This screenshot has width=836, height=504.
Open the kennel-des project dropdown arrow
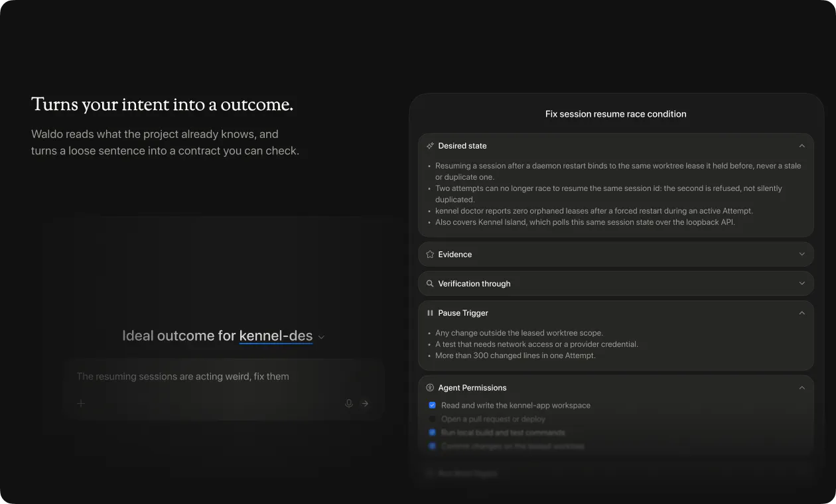(x=321, y=337)
